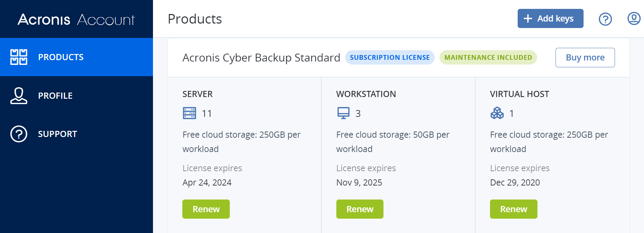
Task: Renew the Virtual Host license
Action: pos(514,209)
